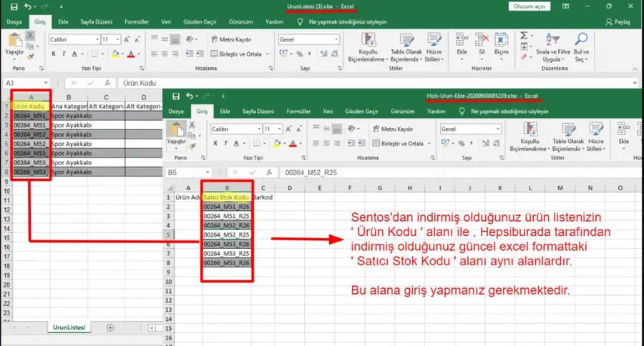Open Tablo Olarak Biçimlendir in UrunListesi window
The height and width of the screenshot is (346, 644).
pos(406,47)
